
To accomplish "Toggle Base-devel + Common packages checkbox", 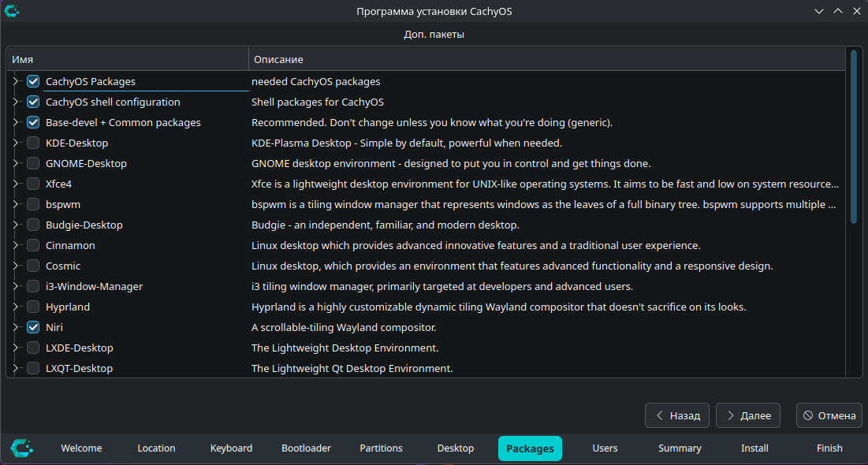I will (33, 122).
